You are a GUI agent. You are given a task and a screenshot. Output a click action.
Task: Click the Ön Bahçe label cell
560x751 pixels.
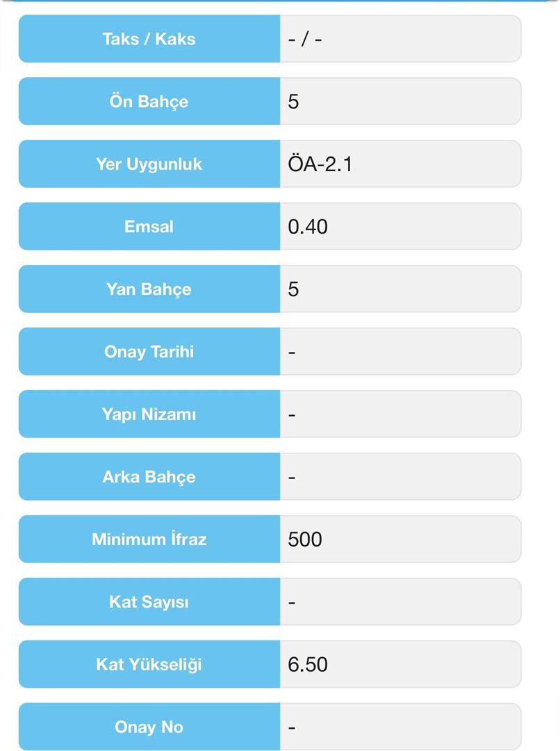click(x=149, y=102)
